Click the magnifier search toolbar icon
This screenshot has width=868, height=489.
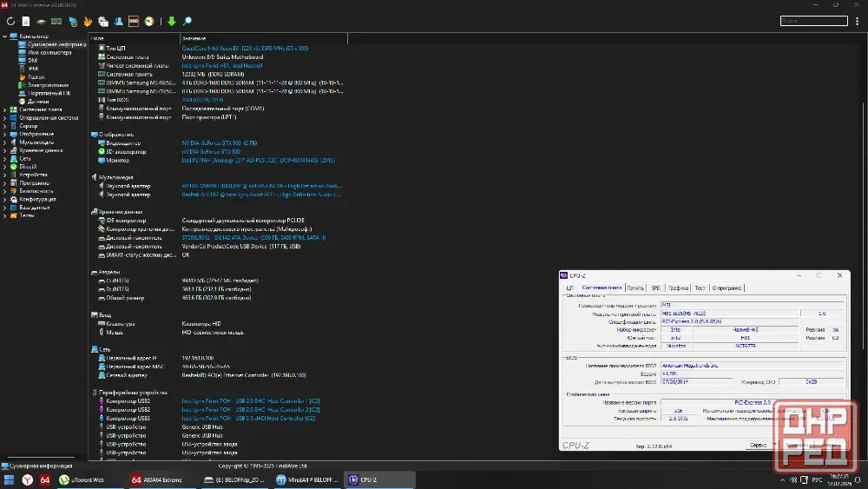187,21
